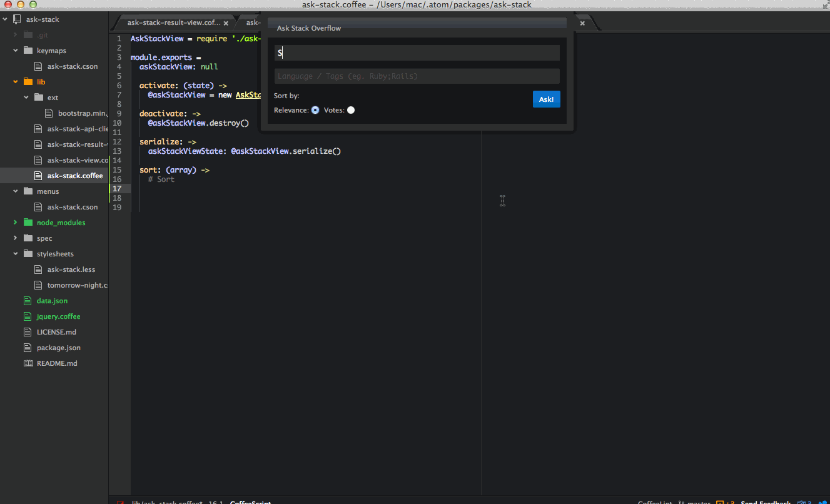Click the Language / Tags input field
The height and width of the screenshot is (504, 830).
click(417, 76)
